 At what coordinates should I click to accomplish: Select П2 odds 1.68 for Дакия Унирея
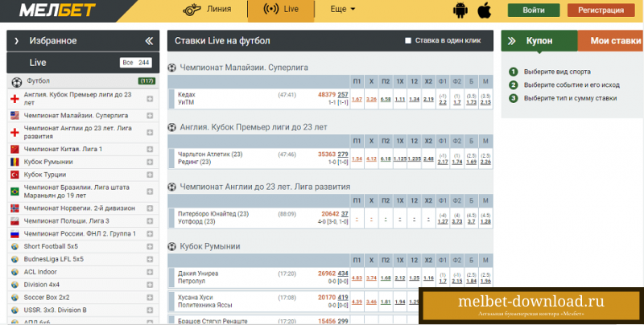386,278
